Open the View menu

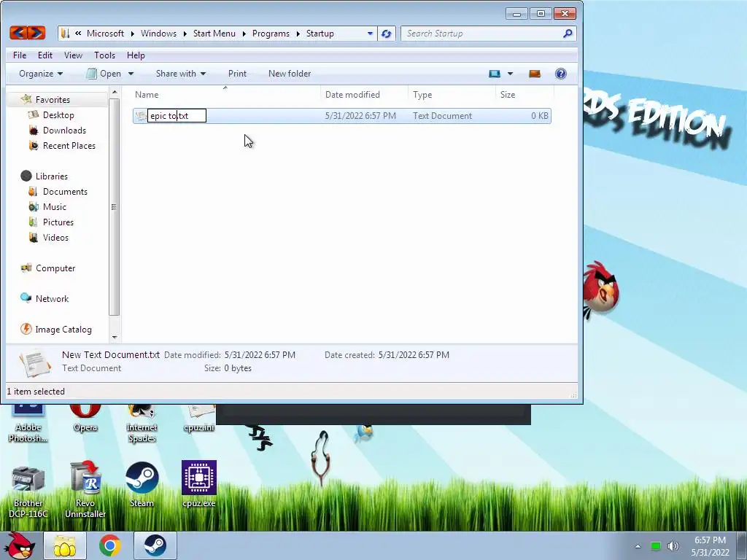(73, 55)
